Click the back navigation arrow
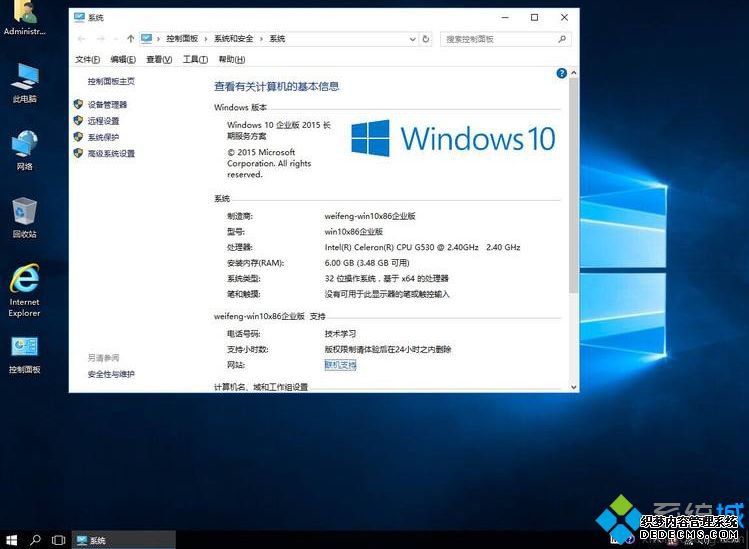Screen dimensions: 749x549 (x=82, y=39)
